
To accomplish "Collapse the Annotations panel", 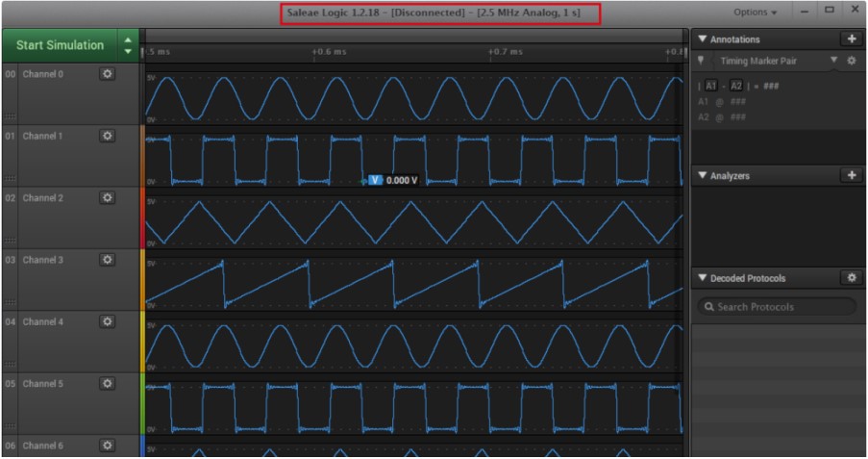I will (703, 39).
